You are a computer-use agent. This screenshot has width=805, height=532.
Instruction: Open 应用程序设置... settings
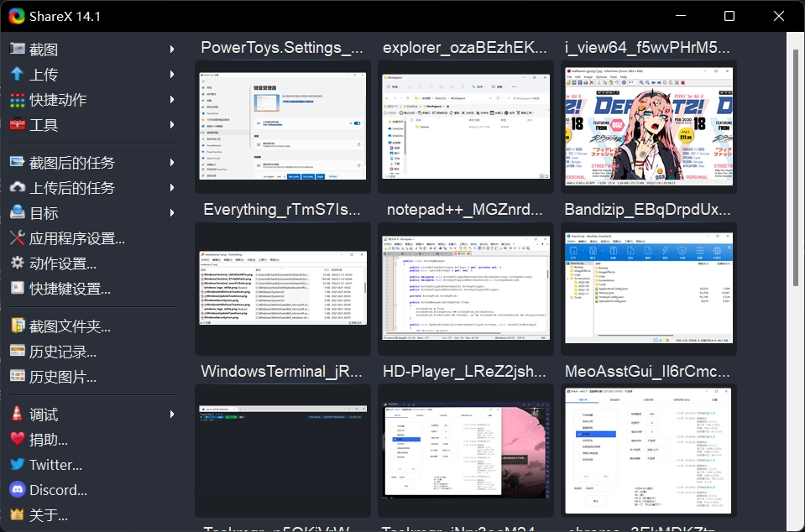point(92,238)
